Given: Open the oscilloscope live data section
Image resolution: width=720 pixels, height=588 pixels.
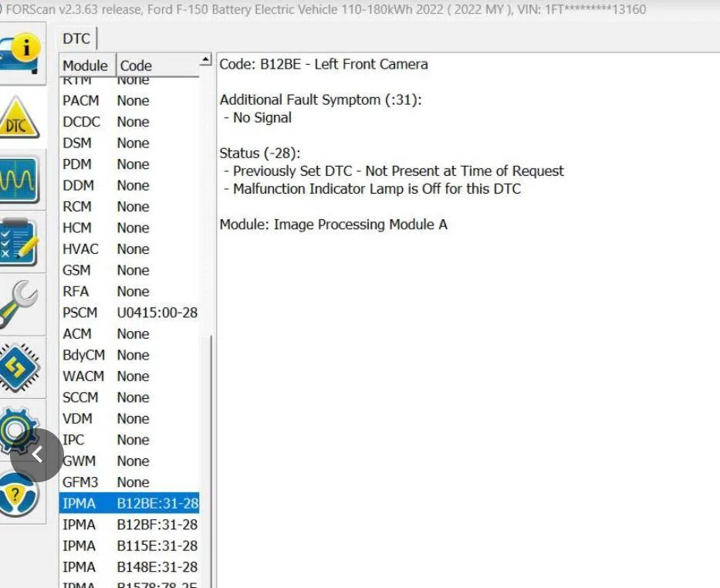Looking at the screenshot, I should 17,181.
